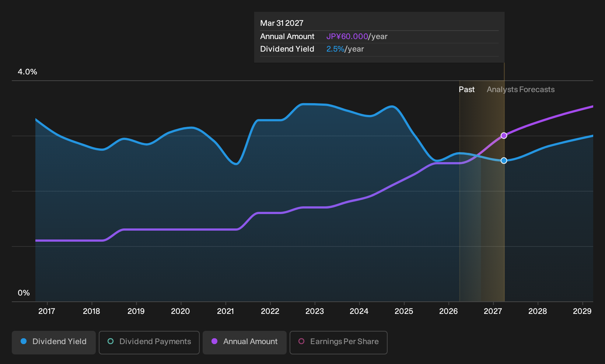The width and height of the screenshot is (605, 364).
Task: Click the 2.5% dividend yield tooltip value
Action: (x=335, y=49)
